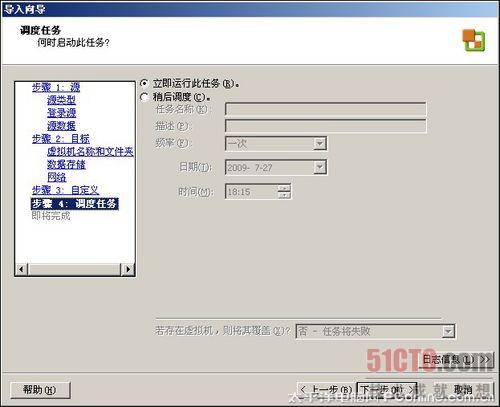Open the 源类型 step link

point(61,100)
